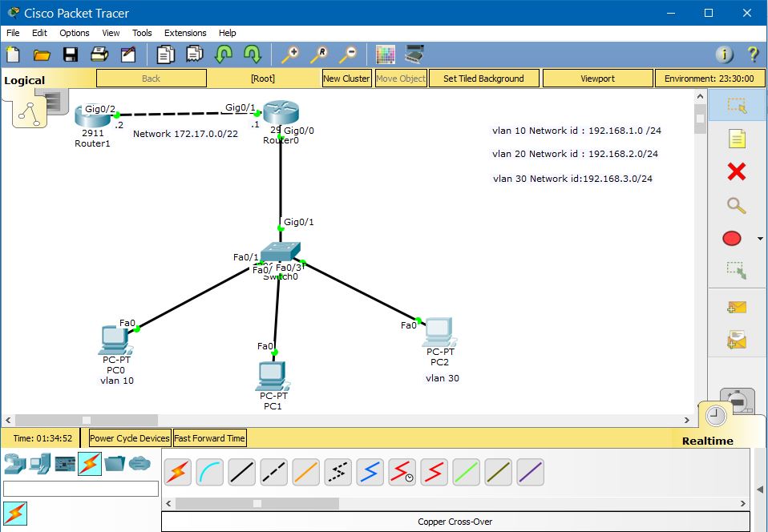This screenshot has width=768, height=532.
Task: Click the connections list horizontal scrollbar
Action: point(257,503)
